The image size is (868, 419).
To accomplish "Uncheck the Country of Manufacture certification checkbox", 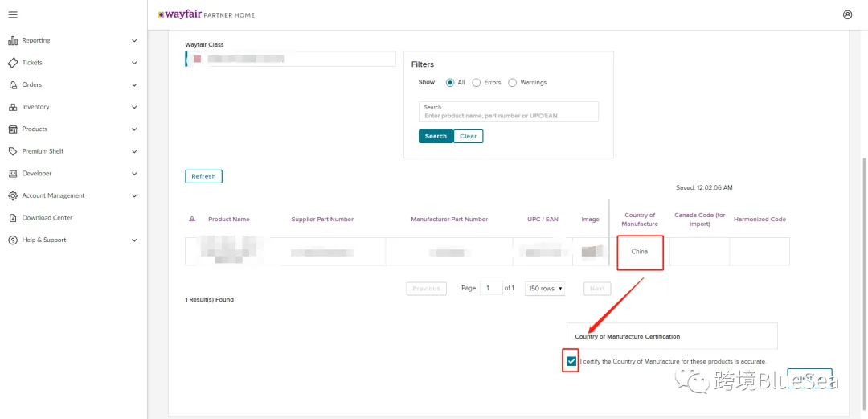I will 571,361.
